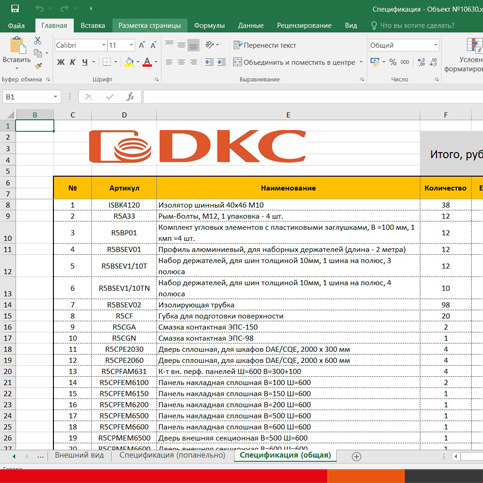Open border style dropdown arrow

(116, 62)
